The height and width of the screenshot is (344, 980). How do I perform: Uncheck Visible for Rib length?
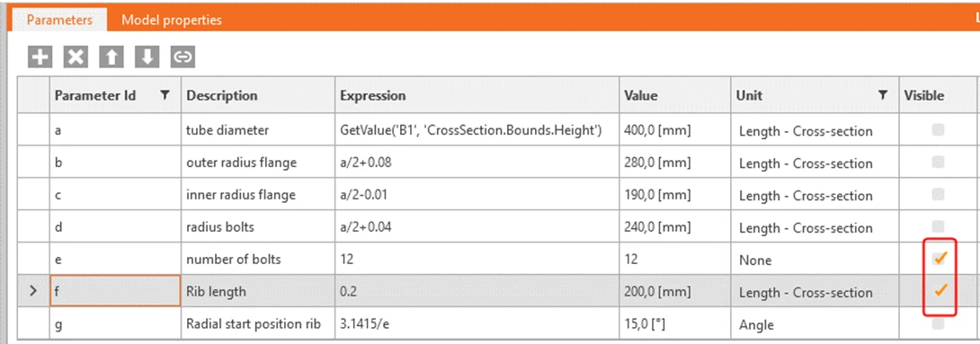[939, 290]
